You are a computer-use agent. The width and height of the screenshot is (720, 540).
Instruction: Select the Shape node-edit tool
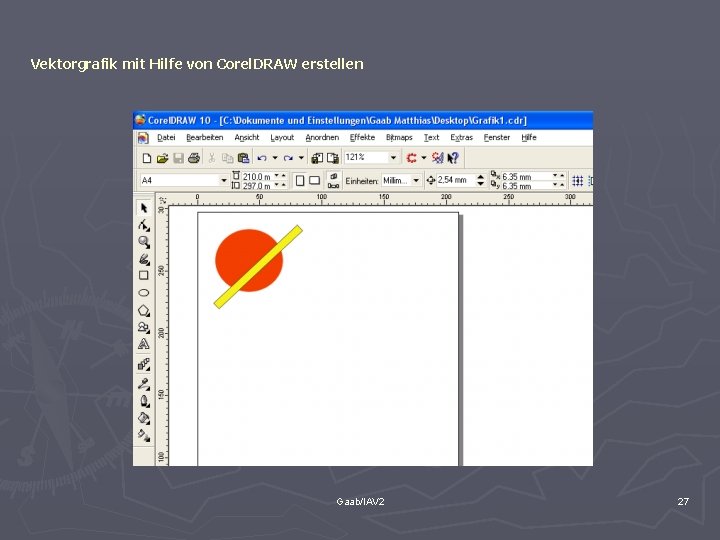[144, 225]
